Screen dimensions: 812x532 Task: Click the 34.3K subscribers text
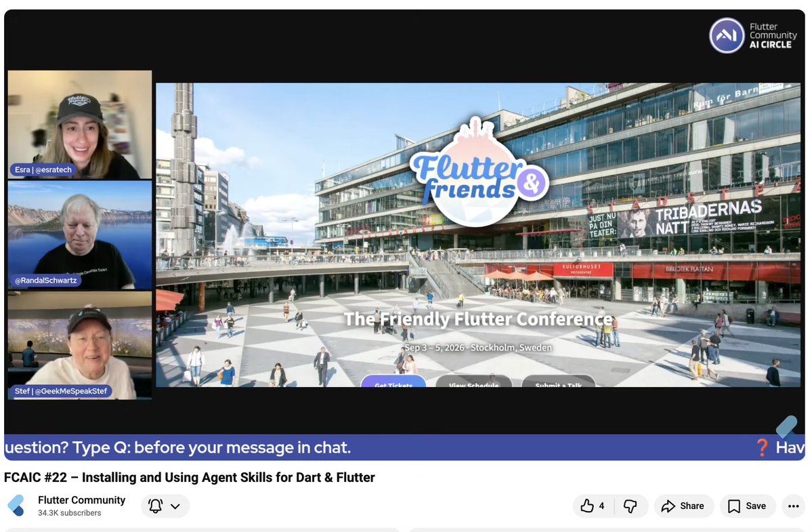[69, 513]
